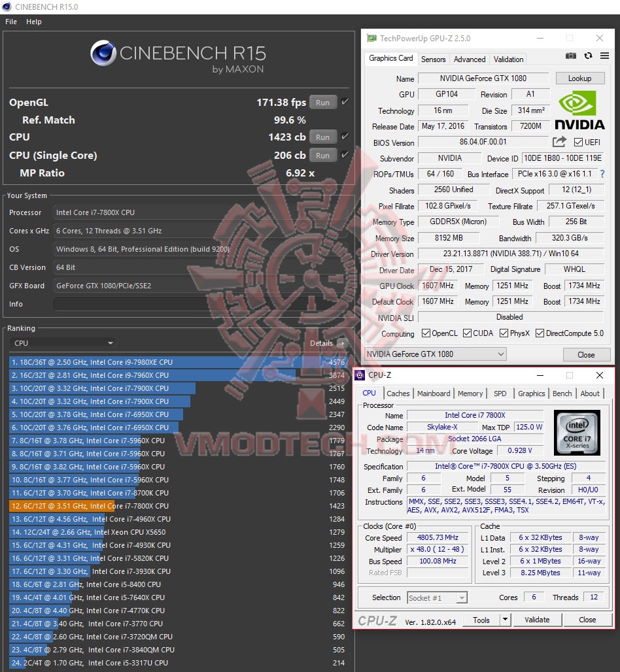The image size is (620, 672).
Task: Click the i5-8400 ranking row
Action: 177,584
